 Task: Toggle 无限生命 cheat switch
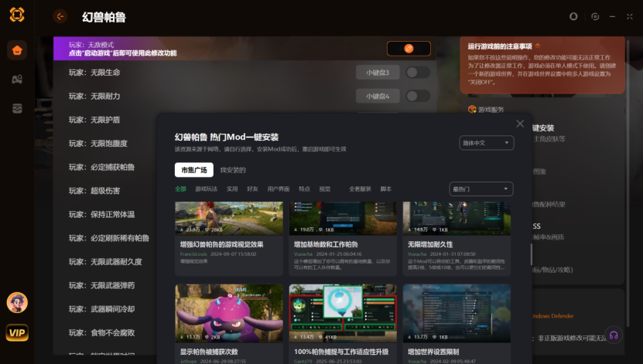tap(418, 73)
